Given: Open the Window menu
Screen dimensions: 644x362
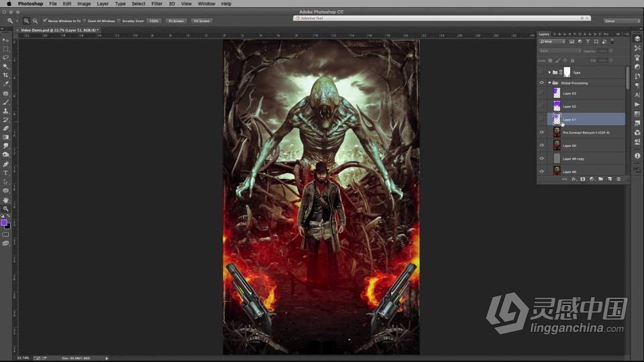Looking at the screenshot, I should pyautogui.click(x=206, y=4).
